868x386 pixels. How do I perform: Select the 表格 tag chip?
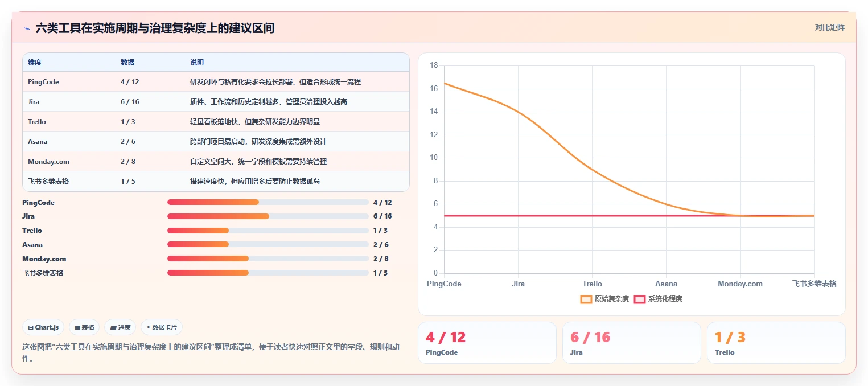tap(84, 327)
